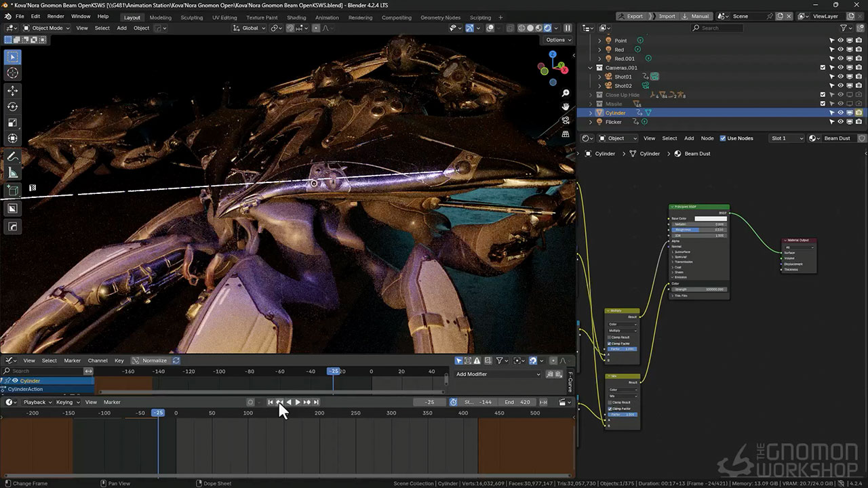868x488 pixels.
Task: Toggle camera view using viewport camera icon
Action: (566, 121)
